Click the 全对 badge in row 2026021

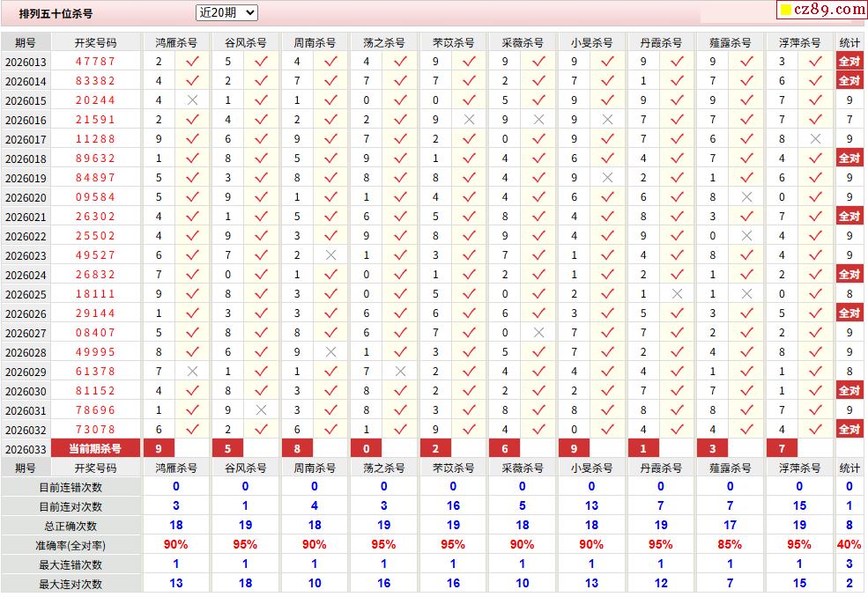pos(849,217)
